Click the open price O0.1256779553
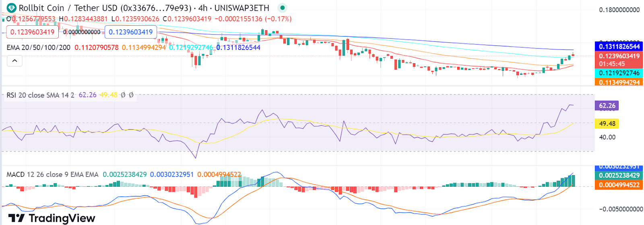Image resolution: width=644 pixels, height=225 pixels. (31, 19)
